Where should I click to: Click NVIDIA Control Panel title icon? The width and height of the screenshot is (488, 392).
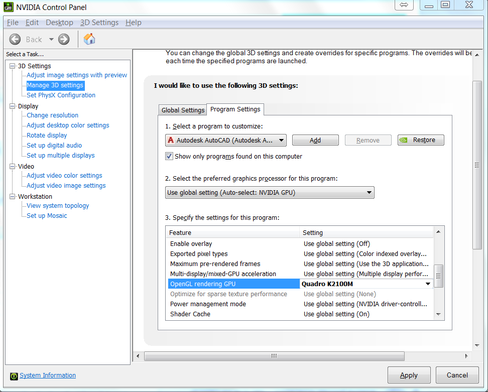pyautogui.click(x=8, y=7)
